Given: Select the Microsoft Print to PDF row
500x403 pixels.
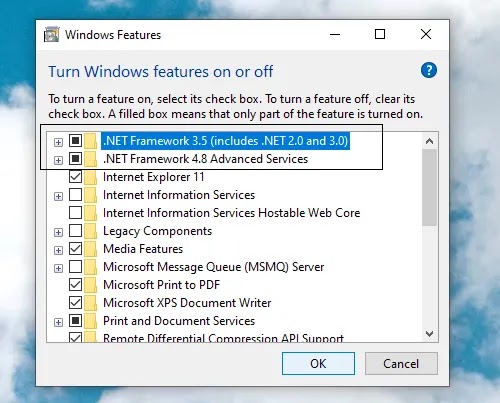Looking at the screenshot, I should click(x=162, y=285).
